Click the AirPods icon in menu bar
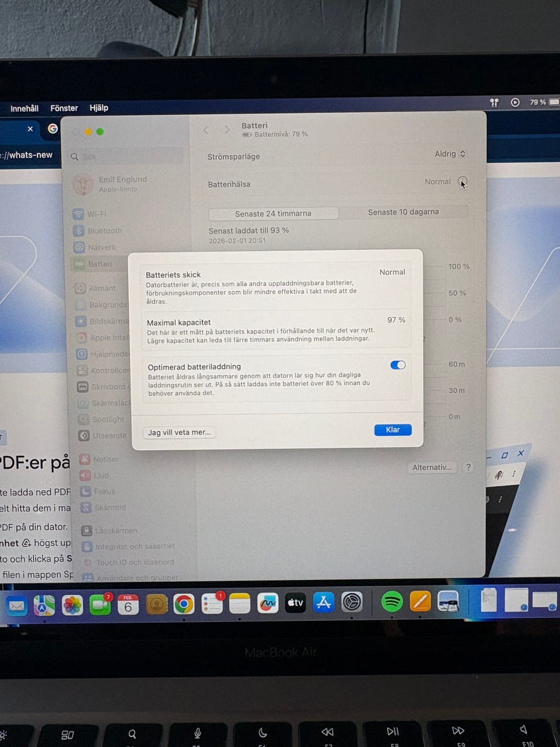The height and width of the screenshot is (747, 560). pos(495,103)
